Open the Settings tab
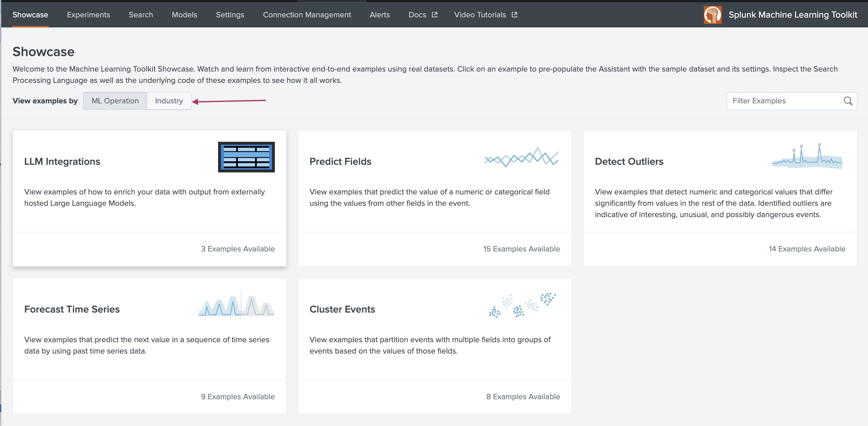Image resolution: width=868 pixels, height=426 pixels. coord(230,15)
